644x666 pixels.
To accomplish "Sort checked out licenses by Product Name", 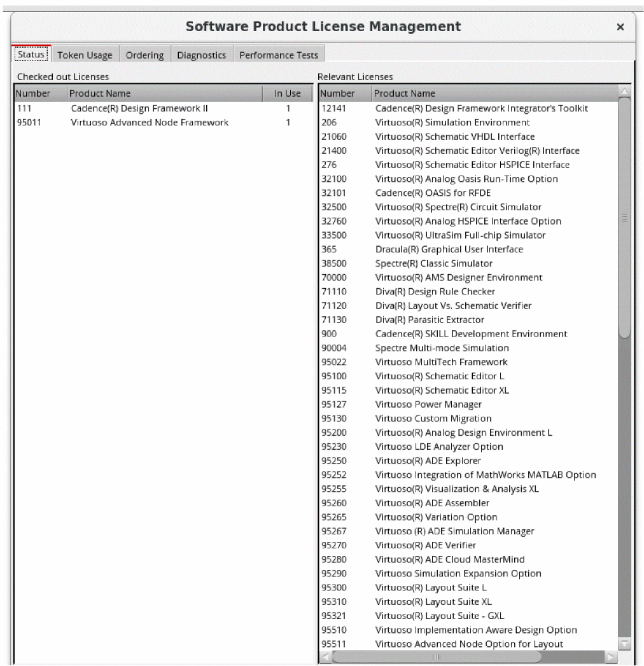I will click(x=164, y=94).
